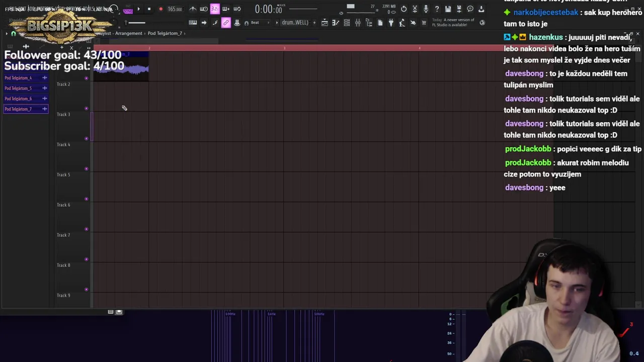Click Arrangement in the playlist breadcrumb
This screenshot has height=362, width=644.
click(x=129, y=33)
